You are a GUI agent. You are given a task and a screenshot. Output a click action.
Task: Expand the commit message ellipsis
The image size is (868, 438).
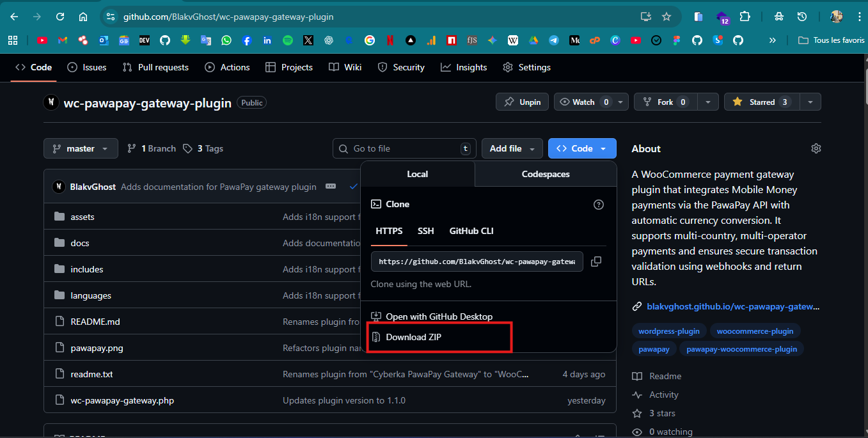(331, 187)
